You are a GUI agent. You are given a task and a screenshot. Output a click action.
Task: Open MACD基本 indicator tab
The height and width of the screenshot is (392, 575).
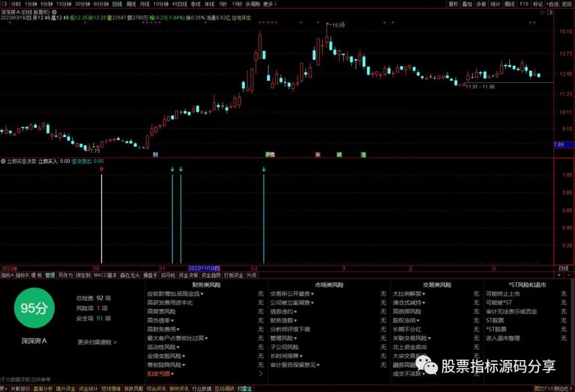[x=105, y=275]
